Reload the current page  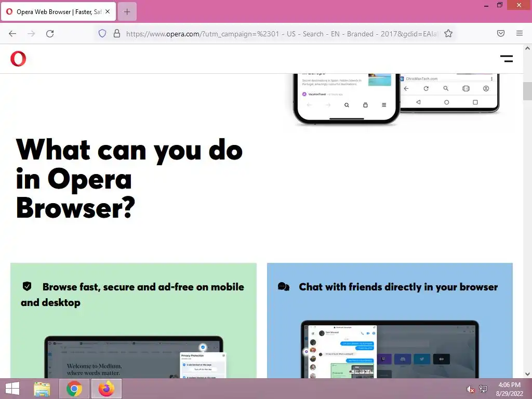(x=50, y=34)
